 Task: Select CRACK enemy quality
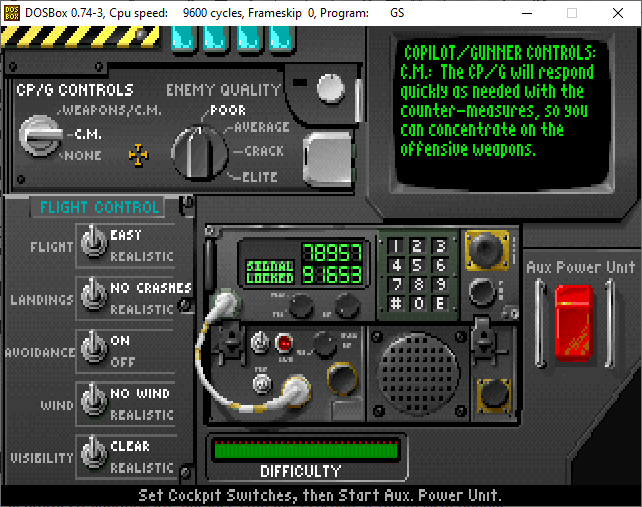pyautogui.click(x=264, y=151)
